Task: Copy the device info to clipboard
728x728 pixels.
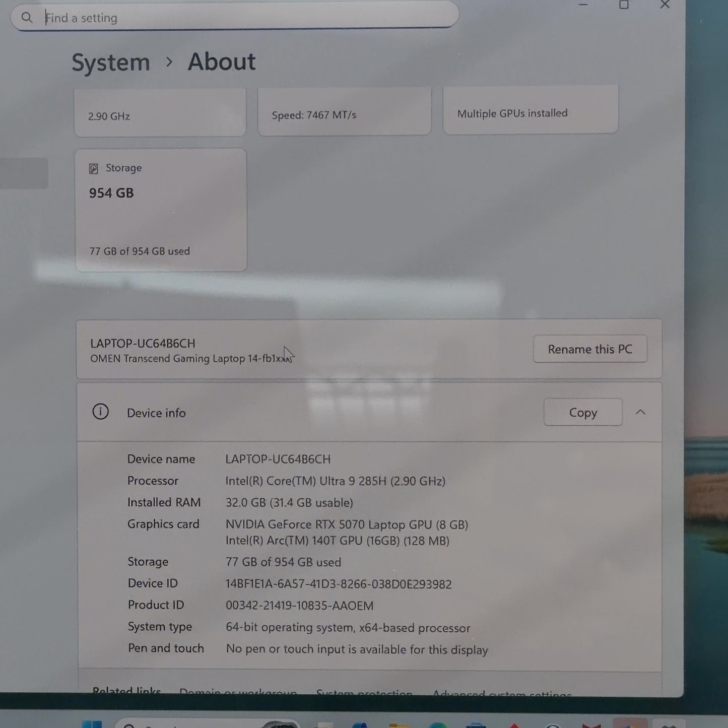Action: click(x=583, y=412)
